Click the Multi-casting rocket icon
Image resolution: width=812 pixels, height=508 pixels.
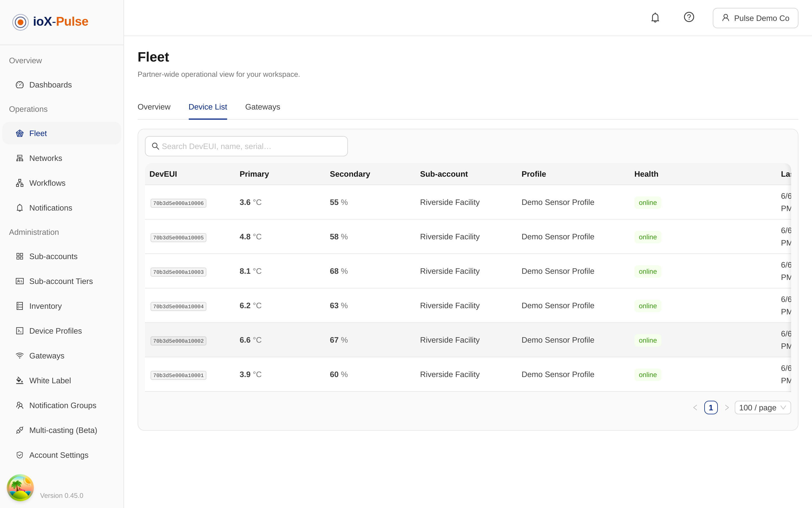(x=20, y=430)
